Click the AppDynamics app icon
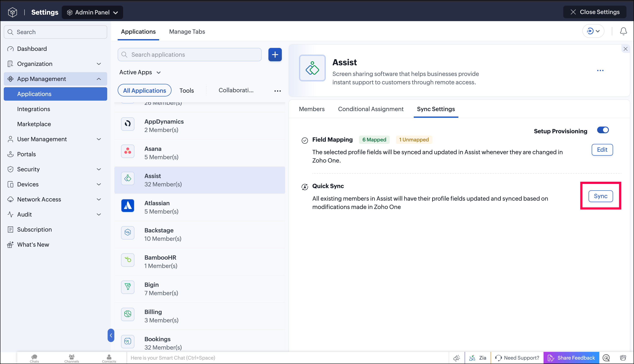Image resolution: width=634 pixels, height=364 pixels. coord(128,124)
